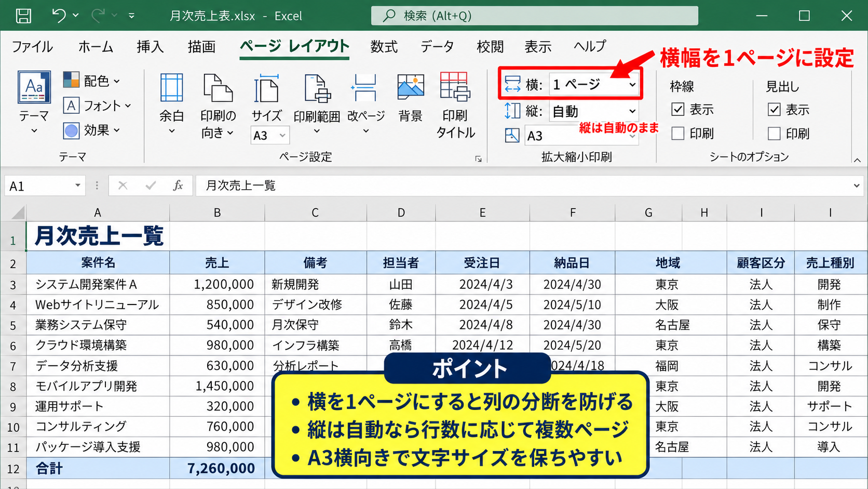This screenshot has height=489, width=868.
Task: Uncheck 見出し 表示 checkbox
Action: pyautogui.click(x=774, y=109)
